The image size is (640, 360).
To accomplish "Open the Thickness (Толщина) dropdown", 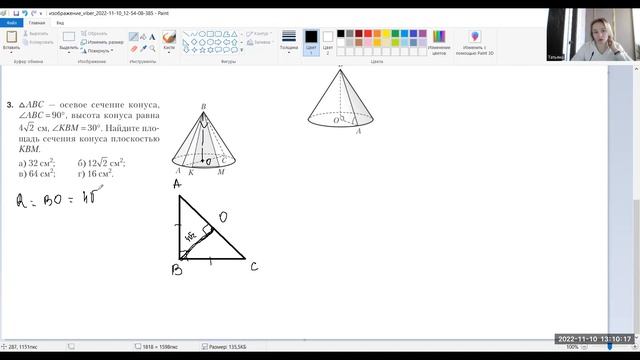I will [289, 42].
